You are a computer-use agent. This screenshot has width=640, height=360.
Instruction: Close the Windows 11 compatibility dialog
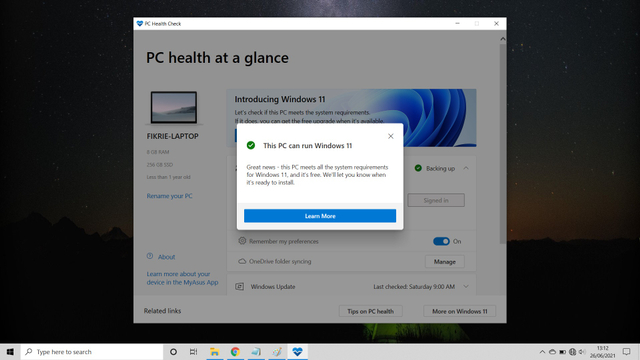[391, 136]
